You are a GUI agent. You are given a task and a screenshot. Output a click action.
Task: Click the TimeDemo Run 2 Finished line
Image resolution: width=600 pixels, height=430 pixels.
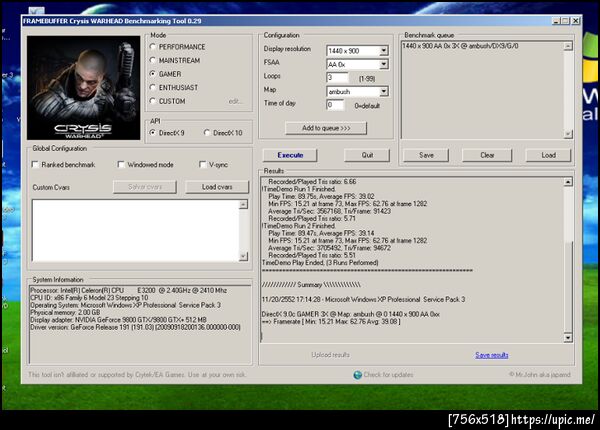click(x=299, y=226)
